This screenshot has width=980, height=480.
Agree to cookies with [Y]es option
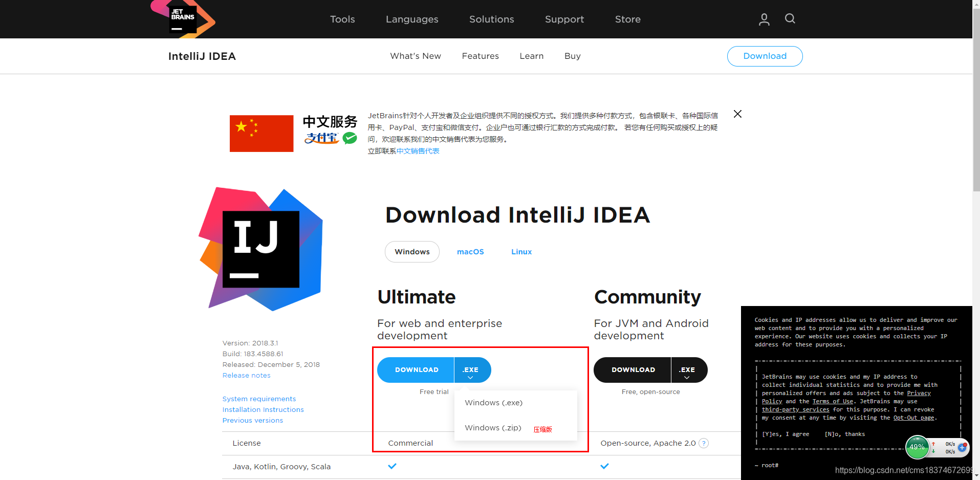pos(786,434)
